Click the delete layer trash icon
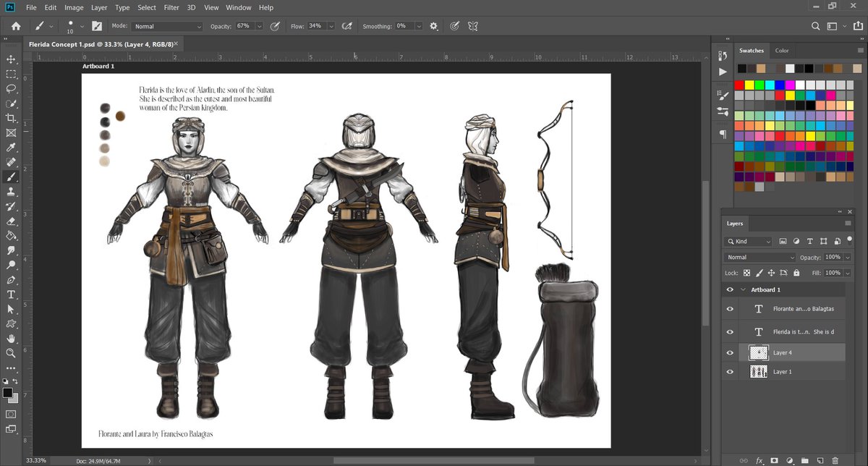Screen dimensions: 868x466 [835, 460]
